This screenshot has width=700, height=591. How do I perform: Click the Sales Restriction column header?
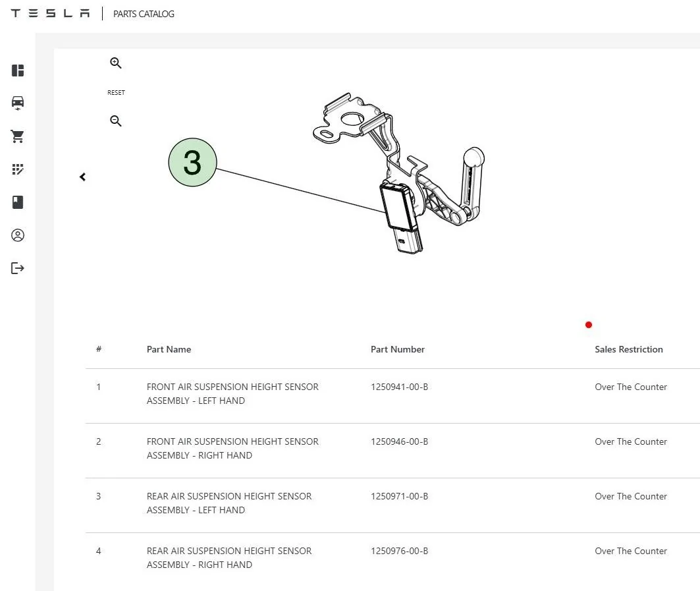[629, 349]
